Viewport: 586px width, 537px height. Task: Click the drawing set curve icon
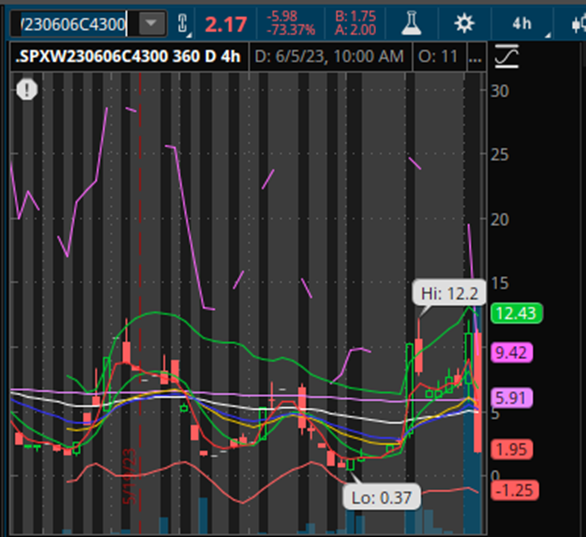[506, 56]
